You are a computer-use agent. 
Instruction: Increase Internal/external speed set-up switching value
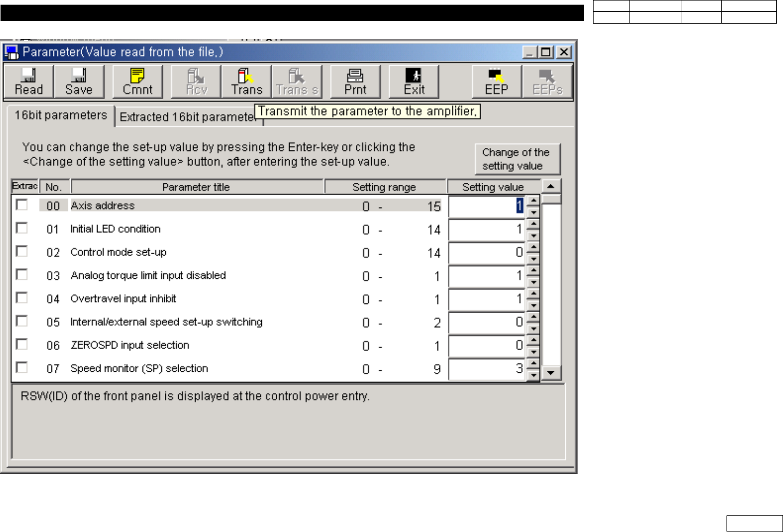533,317
